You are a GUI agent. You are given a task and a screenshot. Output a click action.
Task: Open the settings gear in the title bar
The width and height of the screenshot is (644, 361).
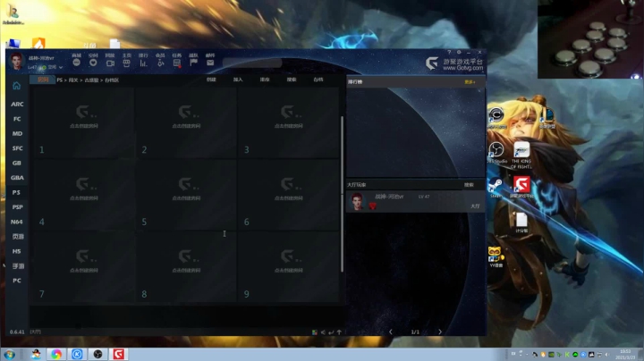pos(459,52)
